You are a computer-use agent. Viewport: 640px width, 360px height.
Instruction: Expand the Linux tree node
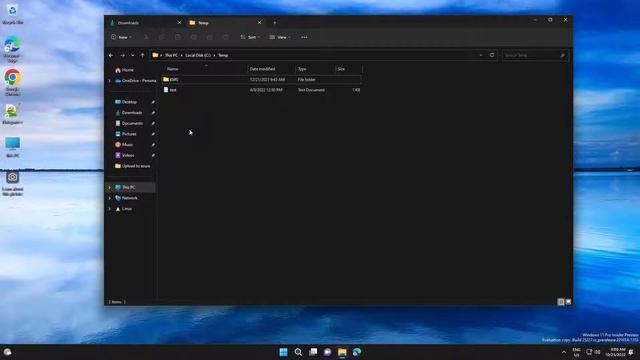coord(109,209)
